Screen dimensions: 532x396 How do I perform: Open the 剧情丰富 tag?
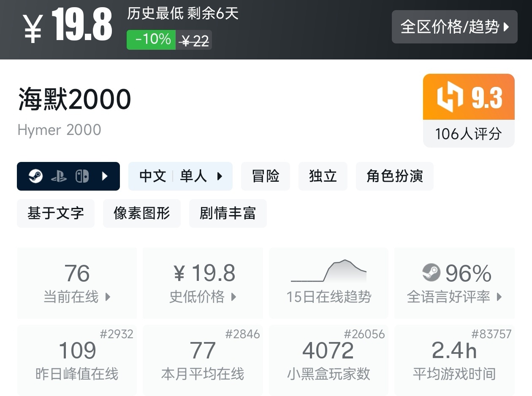pyautogui.click(x=228, y=213)
